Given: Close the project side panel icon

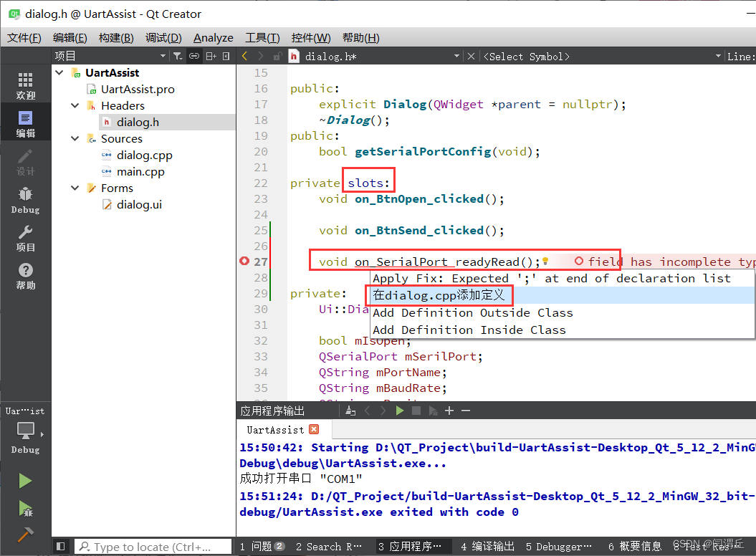Looking at the screenshot, I should pyautogui.click(x=226, y=56).
